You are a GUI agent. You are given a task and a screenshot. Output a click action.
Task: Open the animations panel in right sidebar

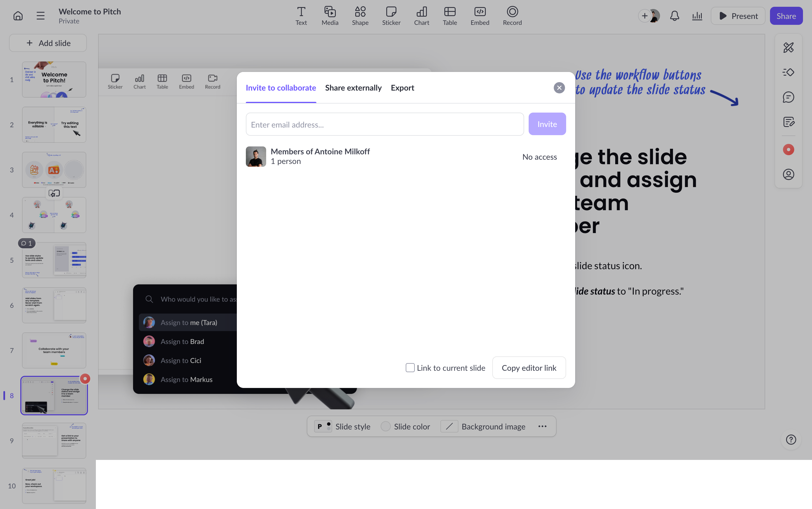point(788,73)
